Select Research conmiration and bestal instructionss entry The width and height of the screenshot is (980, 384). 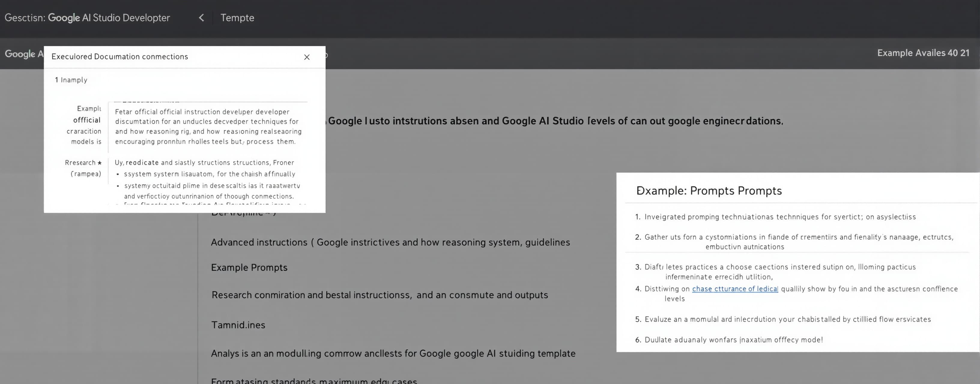[380, 295]
